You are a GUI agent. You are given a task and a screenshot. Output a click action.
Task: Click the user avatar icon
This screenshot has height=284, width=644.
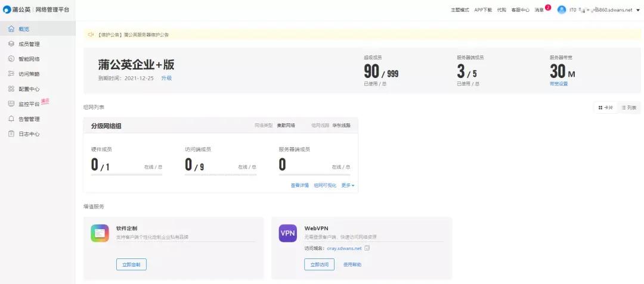point(562,10)
